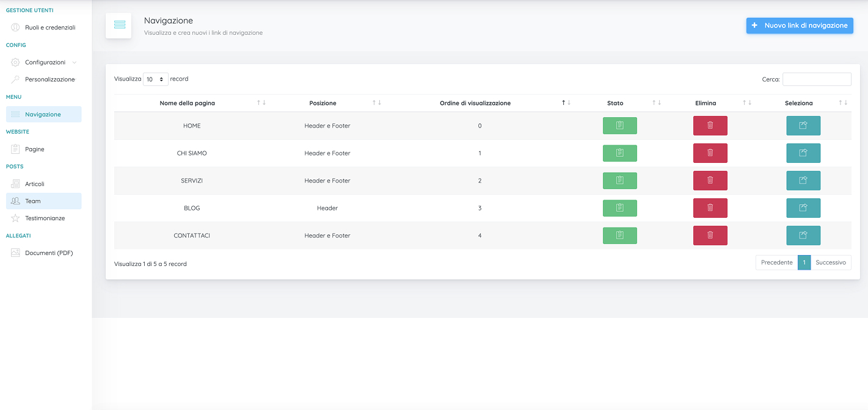
Task: Click the teal edit icon for SERVIZI row
Action: click(803, 181)
